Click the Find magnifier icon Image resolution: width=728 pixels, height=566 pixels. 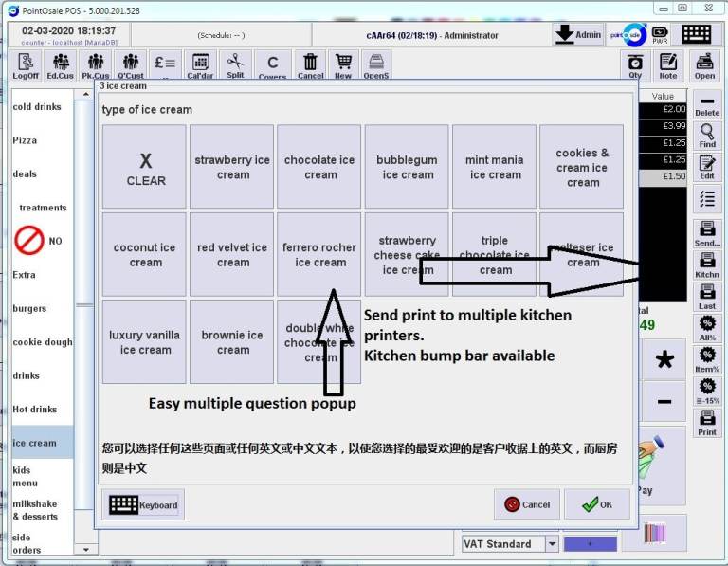click(707, 136)
